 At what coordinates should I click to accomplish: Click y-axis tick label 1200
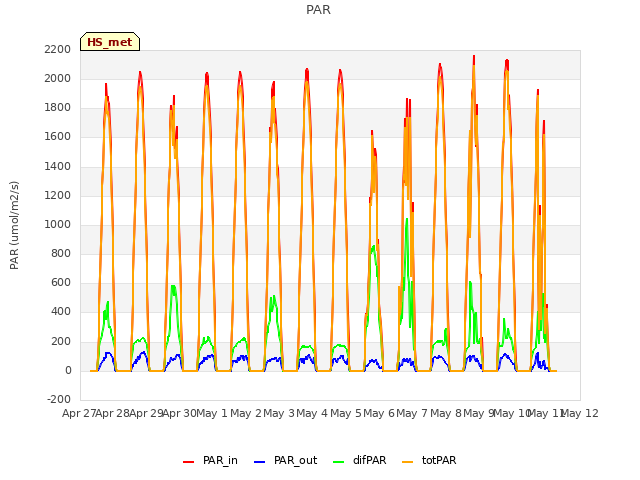point(58,196)
